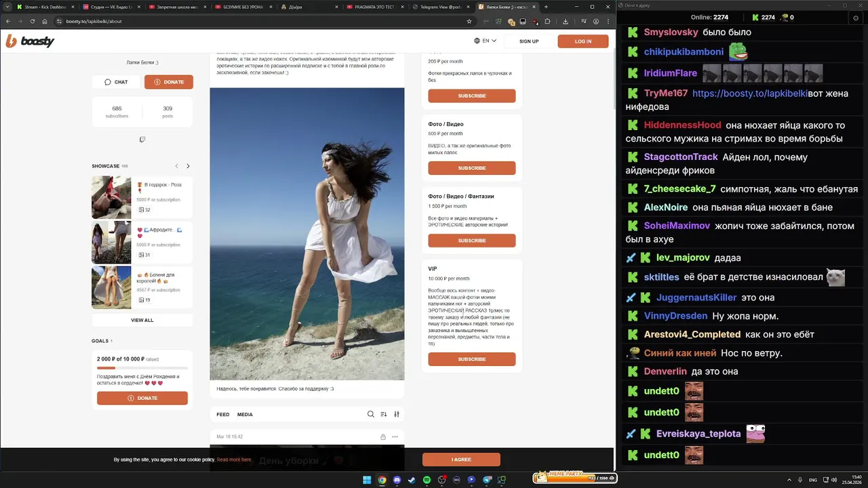Screen dimensions: 868x488
Task: Switch to the MEDIA tab
Action: pyautogui.click(x=245, y=414)
